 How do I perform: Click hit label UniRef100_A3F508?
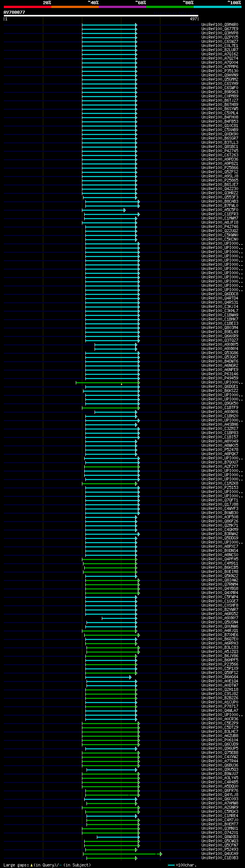pos(220,517)
